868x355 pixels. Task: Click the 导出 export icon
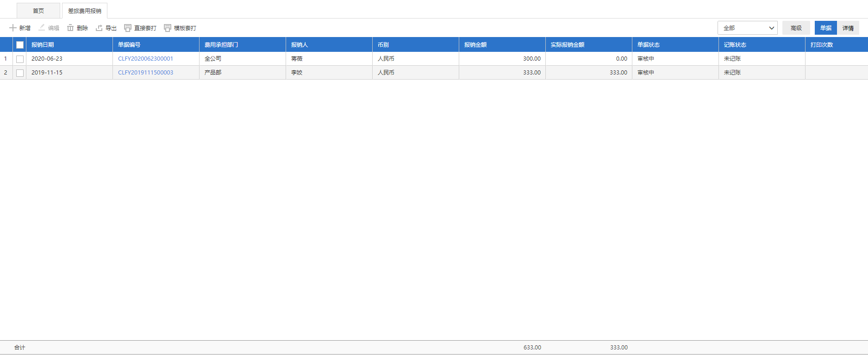(99, 28)
